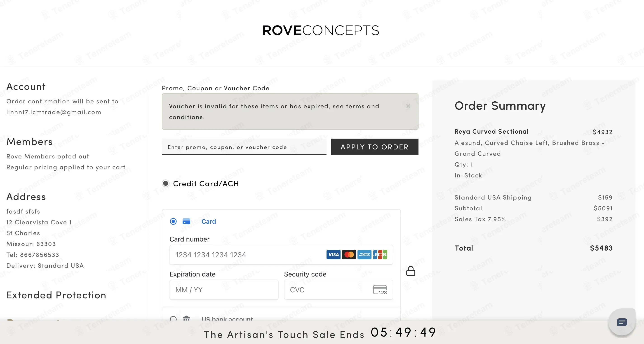Viewport: 644px width, 344px height.
Task: Click the Mastercard logo icon
Action: coord(349,255)
